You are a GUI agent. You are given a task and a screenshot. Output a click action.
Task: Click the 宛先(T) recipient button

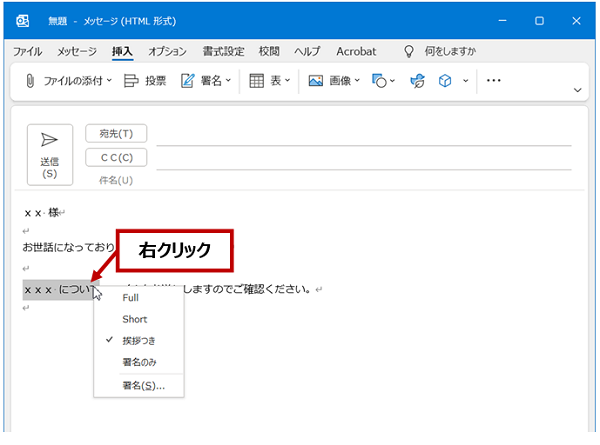(116, 134)
